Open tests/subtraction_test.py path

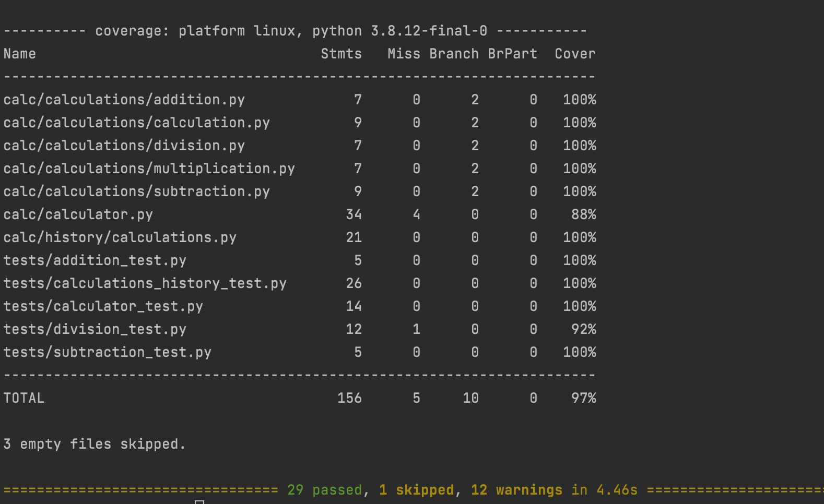[x=108, y=352]
